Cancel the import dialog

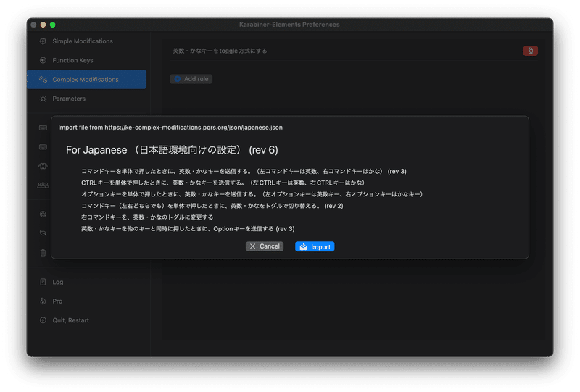[265, 246]
